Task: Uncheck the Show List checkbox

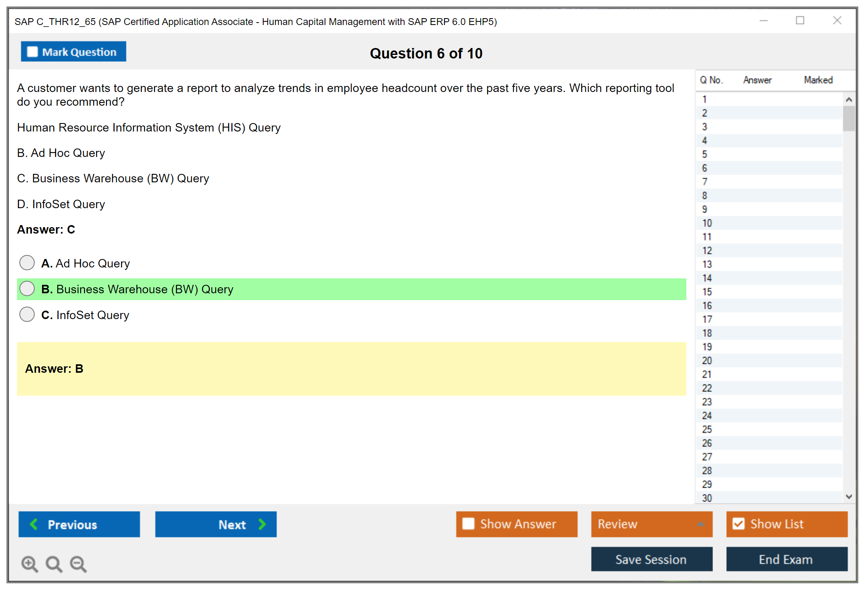Action: (x=738, y=524)
